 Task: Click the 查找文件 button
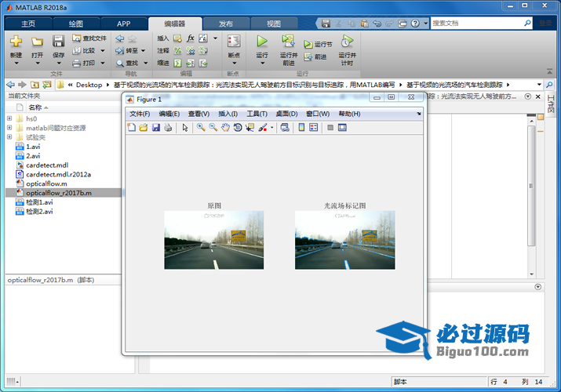tap(89, 38)
